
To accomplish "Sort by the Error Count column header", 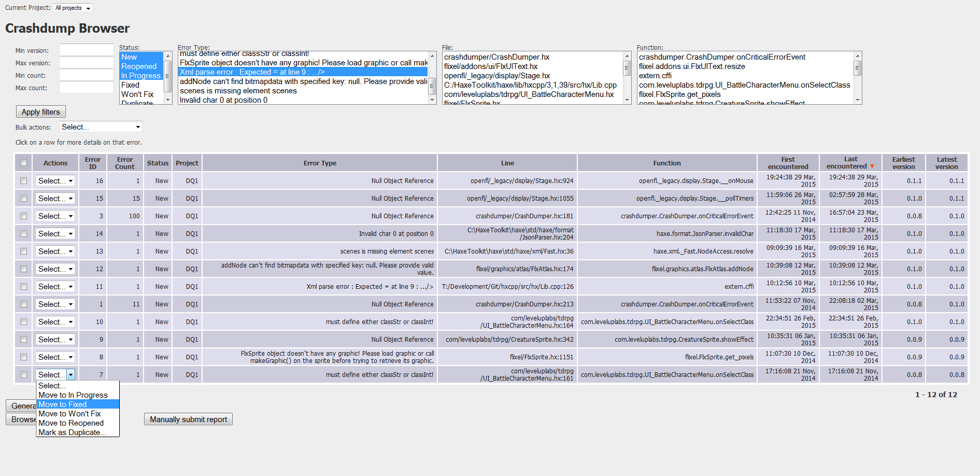I will [x=125, y=163].
